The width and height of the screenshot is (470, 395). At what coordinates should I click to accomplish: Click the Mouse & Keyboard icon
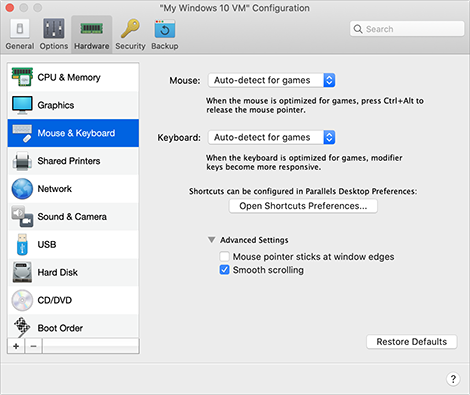coord(22,133)
